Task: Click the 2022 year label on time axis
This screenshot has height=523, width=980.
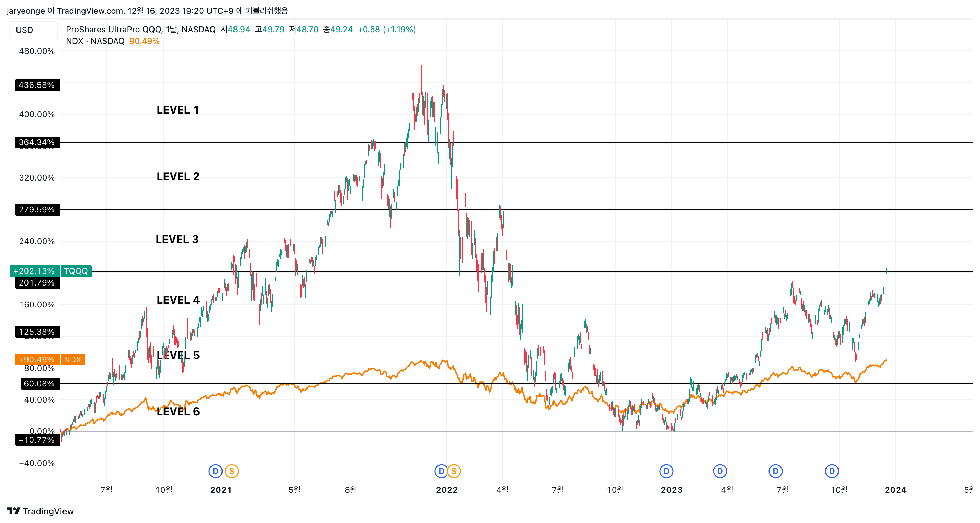Action: pos(447,490)
